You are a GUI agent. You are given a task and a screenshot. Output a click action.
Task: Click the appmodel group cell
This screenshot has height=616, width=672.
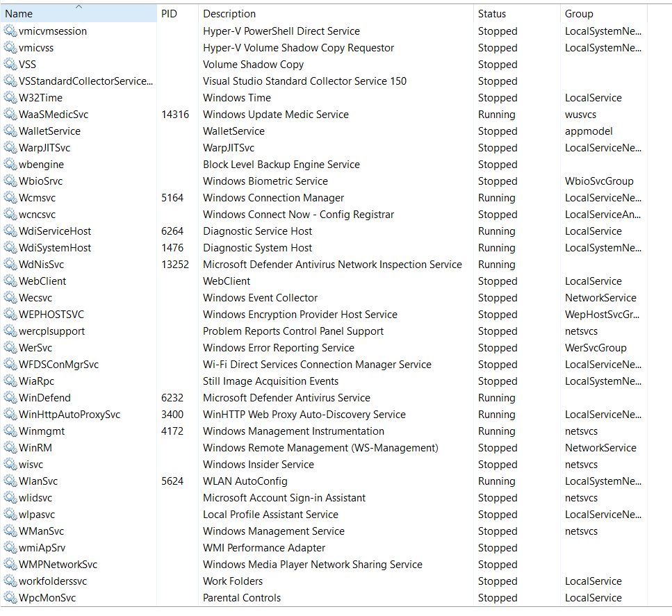589,131
